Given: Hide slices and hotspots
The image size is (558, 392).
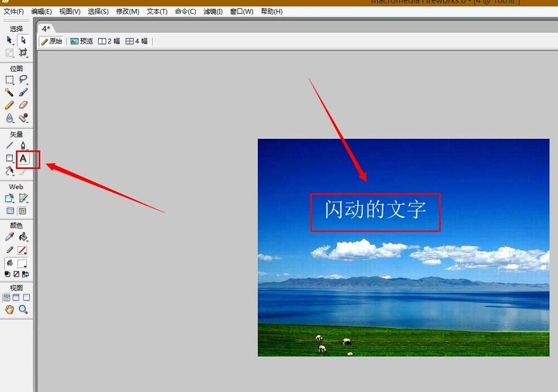Looking at the screenshot, I should pyautogui.click(x=10, y=211).
